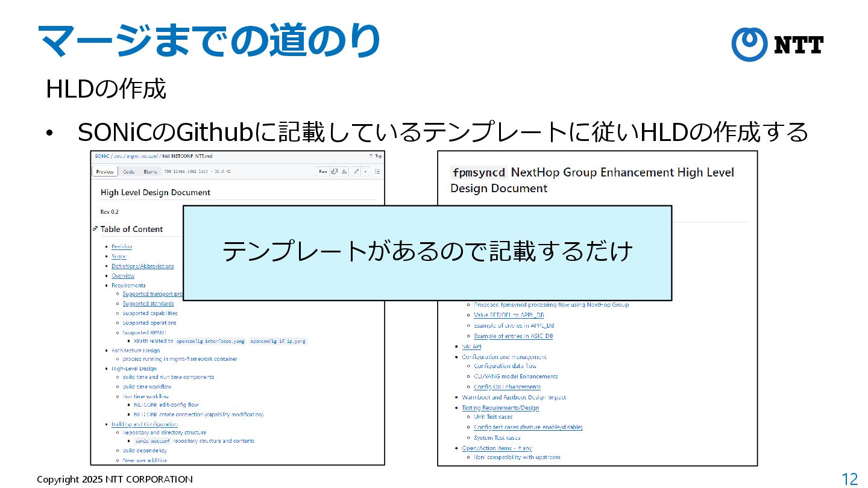Open Config test cases (feature enable/disable) link
The image size is (868, 488).
pyautogui.click(x=528, y=428)
